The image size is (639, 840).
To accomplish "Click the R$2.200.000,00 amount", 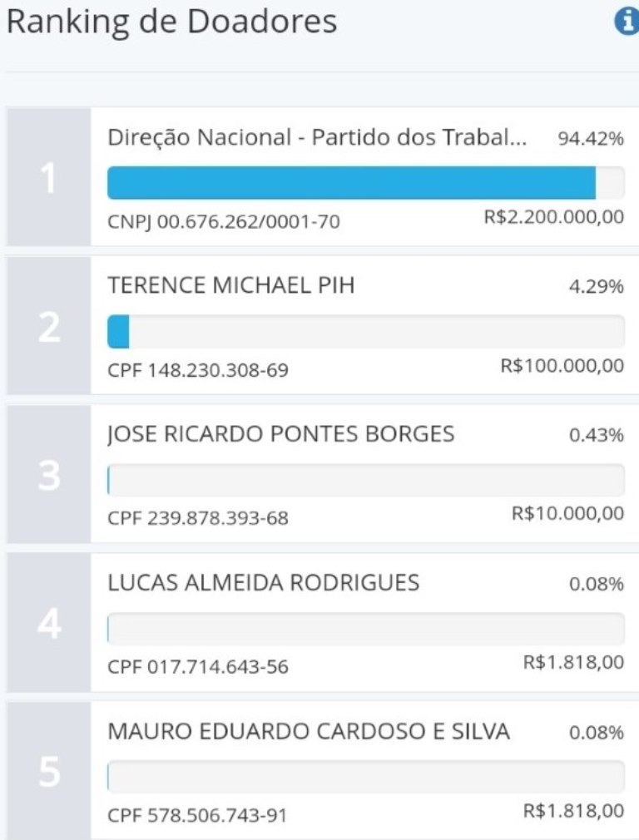I will pyautogui.click(x=554, y=217).
